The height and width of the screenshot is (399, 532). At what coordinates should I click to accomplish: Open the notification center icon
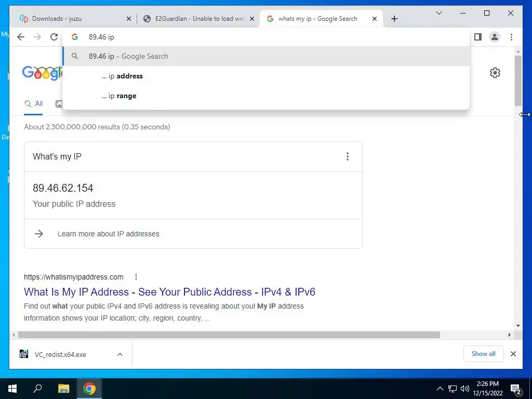point(516,389)
